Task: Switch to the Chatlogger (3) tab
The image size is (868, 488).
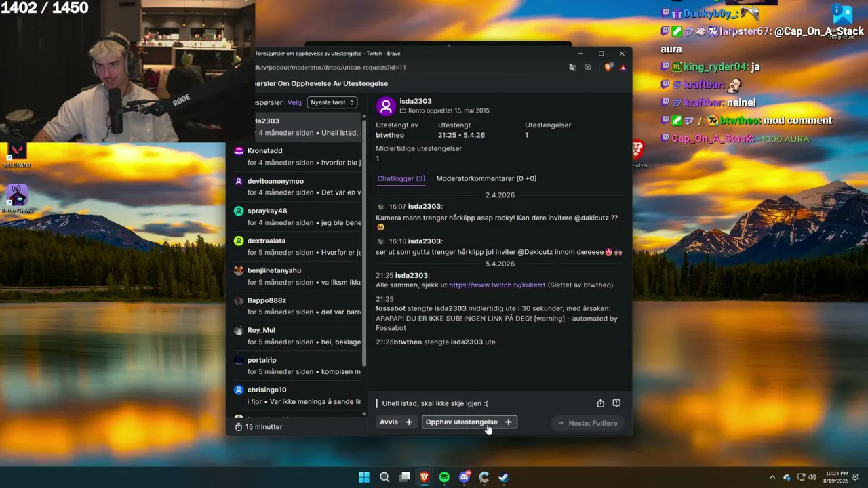Action: click(401, 178)
